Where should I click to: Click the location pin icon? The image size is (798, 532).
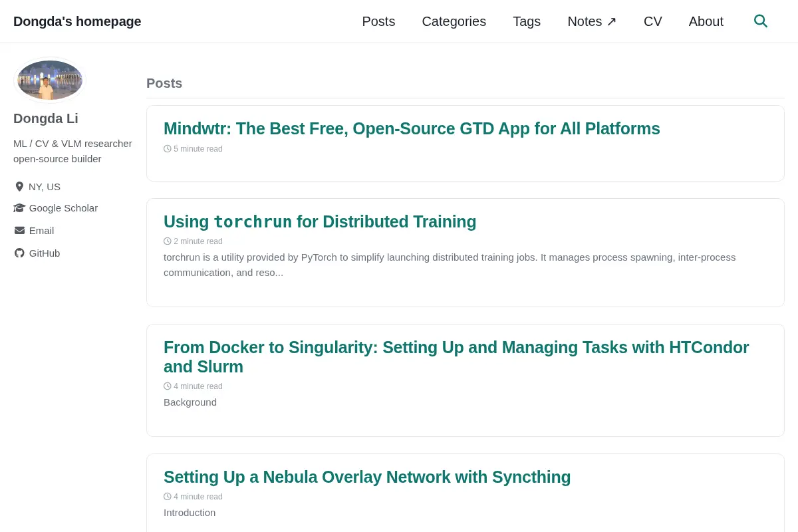click(x=19, y=187)
